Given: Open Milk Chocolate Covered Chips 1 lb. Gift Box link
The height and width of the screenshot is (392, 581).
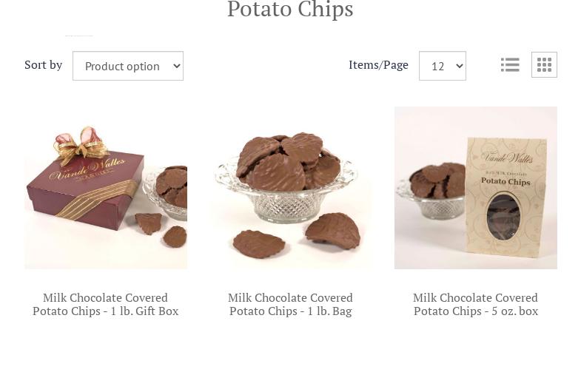Looking at the screenshot, I should tap(106, 304).
